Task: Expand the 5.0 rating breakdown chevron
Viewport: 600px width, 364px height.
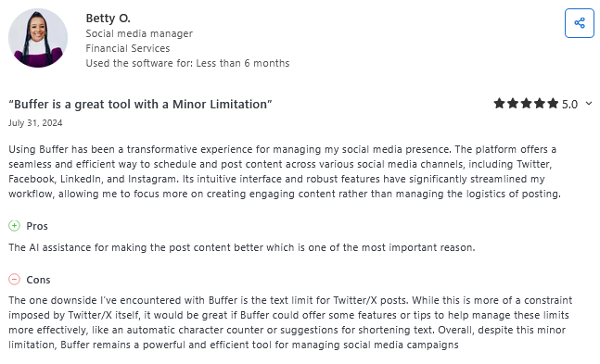Action: [589, 104]
